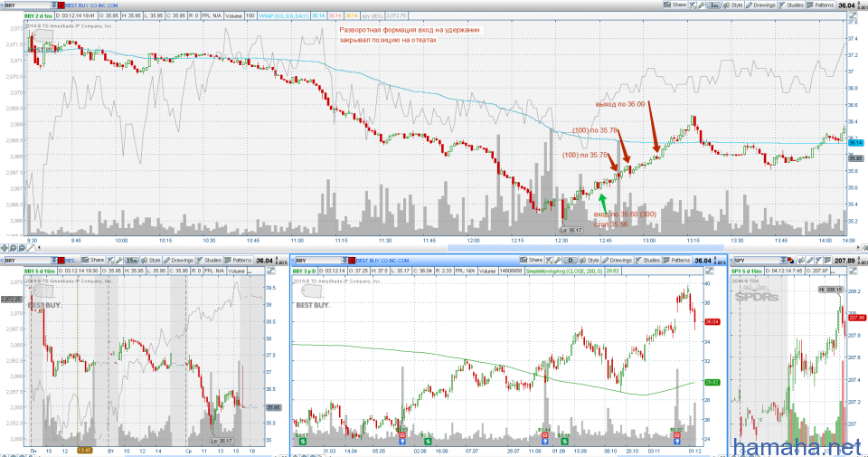Expand symbol dropdown in 15m BBY chart
Viewport: 868px width, 457px height.
53,261
